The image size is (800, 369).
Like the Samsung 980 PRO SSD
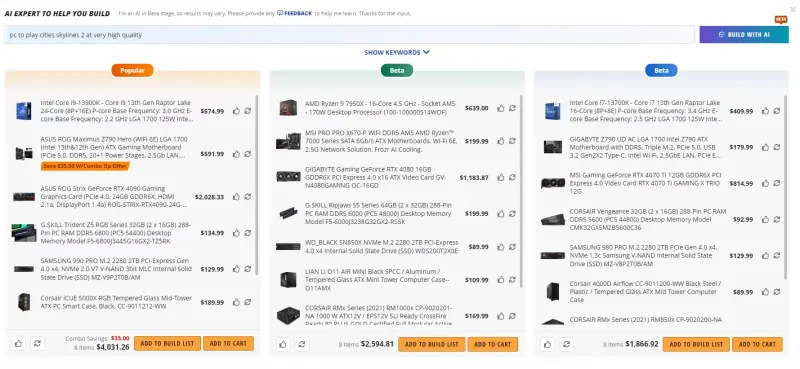765,256
